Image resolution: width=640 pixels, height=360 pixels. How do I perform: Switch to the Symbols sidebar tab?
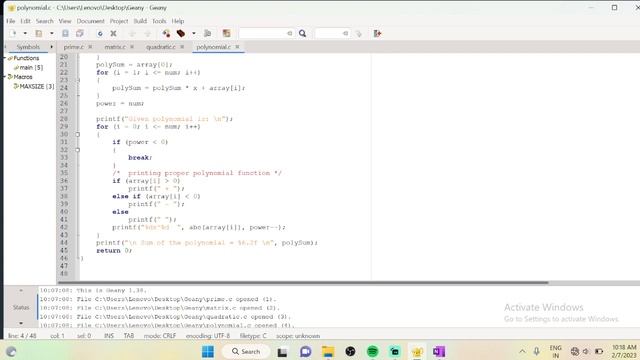28,47
